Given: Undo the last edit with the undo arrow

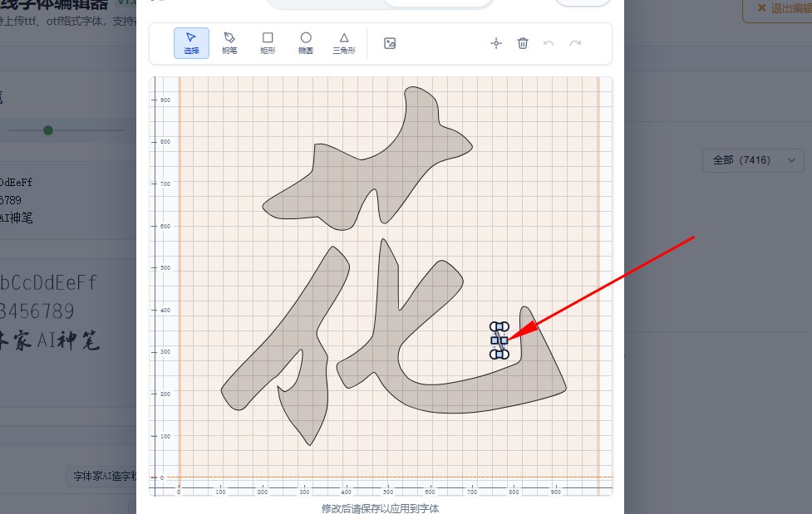Looking at the screenshot, I should pos(549,43).
